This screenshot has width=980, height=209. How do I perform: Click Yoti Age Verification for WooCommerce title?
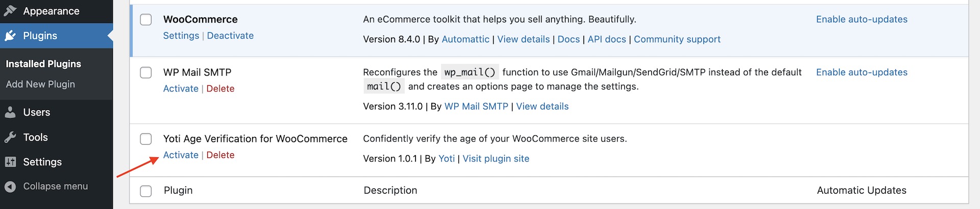255,139
